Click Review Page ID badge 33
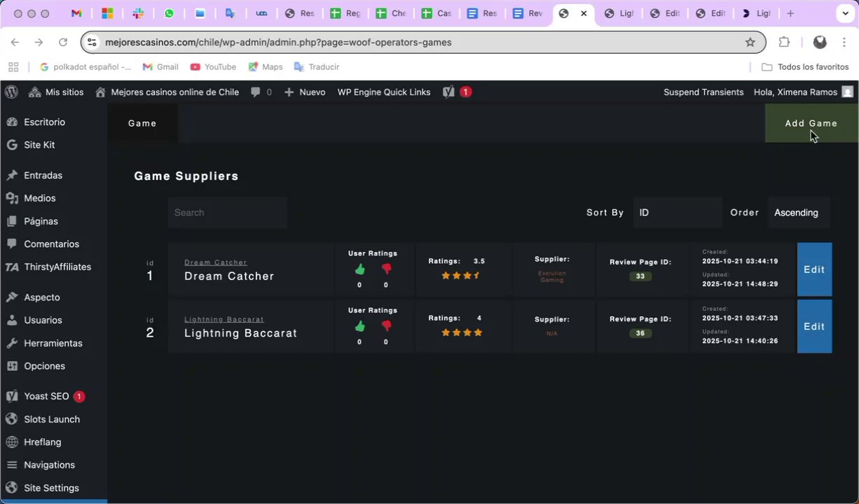The image size is (859, 504). click(x=640, y=276)
